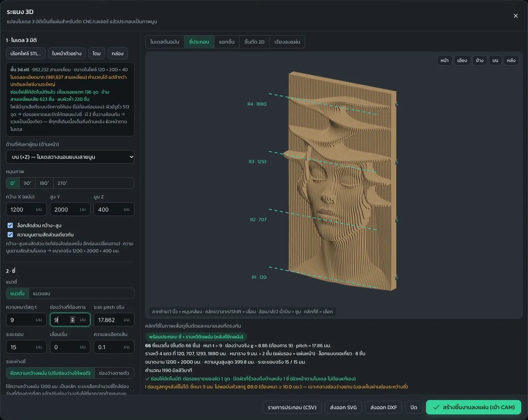Click the เลื่อนเริ่ม input field
Image resolution: width=528 pixels, height=420 pixels.
[70, 347]
